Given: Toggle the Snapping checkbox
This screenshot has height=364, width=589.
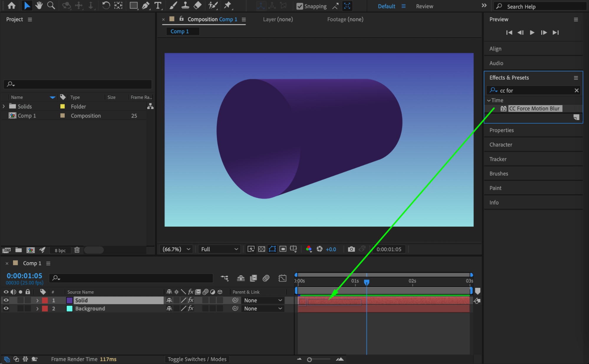Looking at the screenshot, I should click(x=300, y=6).
